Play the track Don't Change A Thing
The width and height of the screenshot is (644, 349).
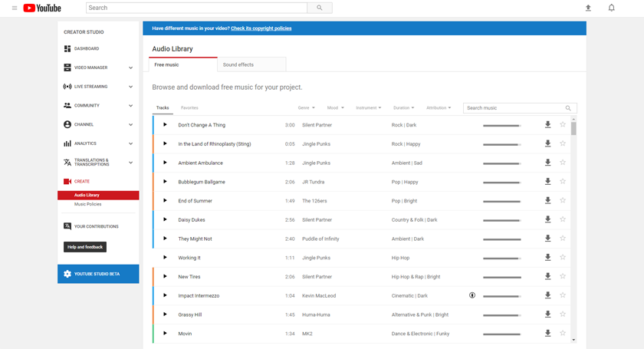pos(165,125)
